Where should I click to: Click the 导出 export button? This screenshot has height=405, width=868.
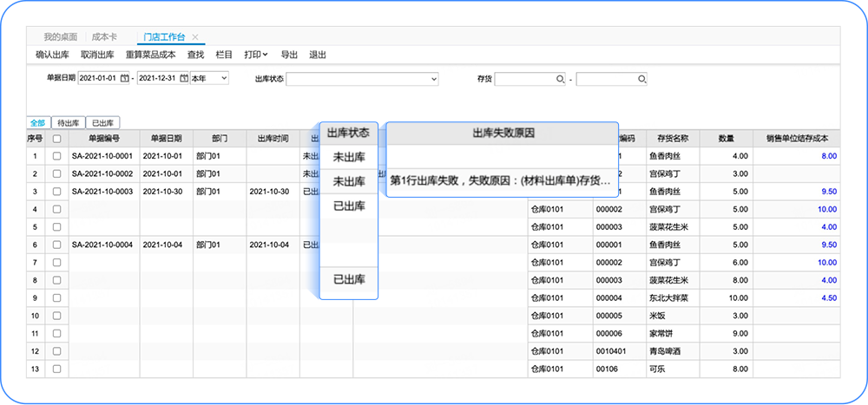coord(289,55)
